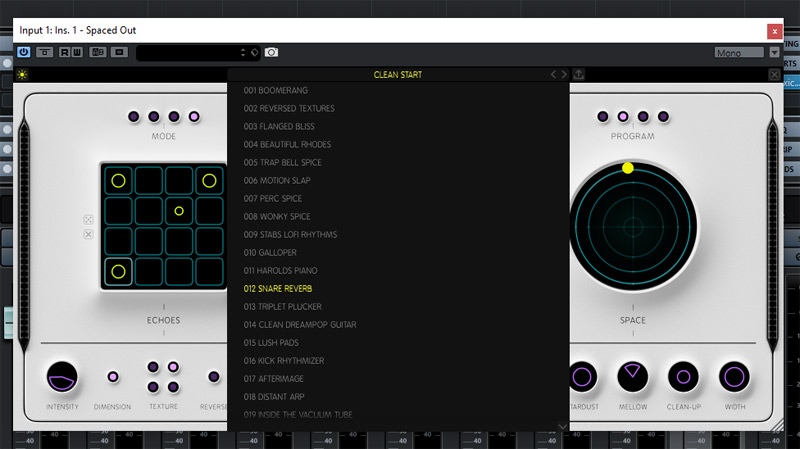This screenshot has height=449, width=800.
Task: Choose the 005 TRAP BELL SPICE preset
Action: tap(283, 162)
